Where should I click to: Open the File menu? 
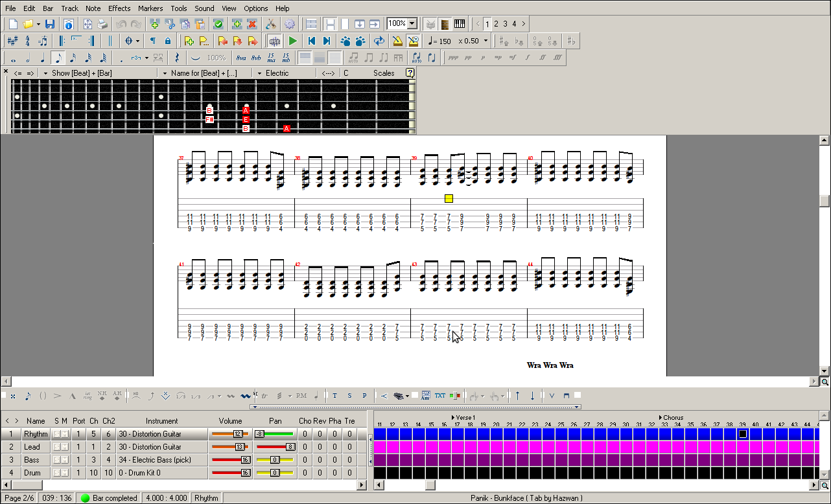point(10,8)
